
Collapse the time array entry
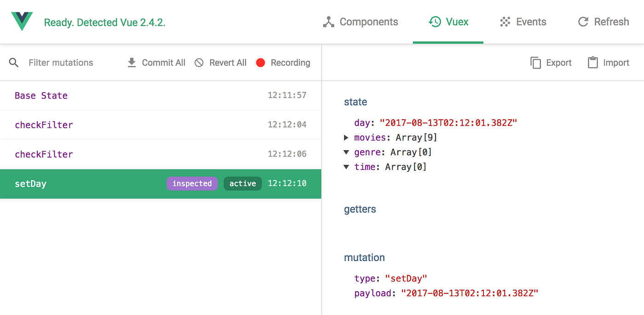(346, 167)
